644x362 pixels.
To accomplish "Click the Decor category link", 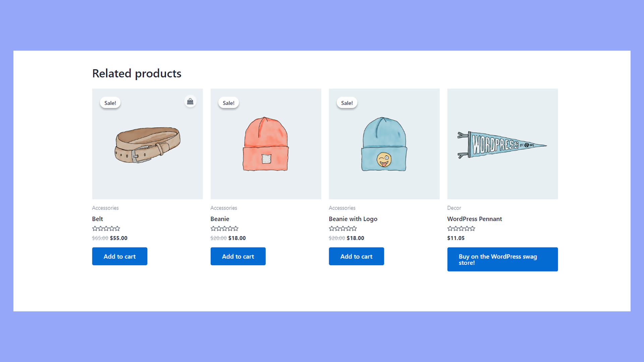I will pyautogui.click(x=454, y=208).
